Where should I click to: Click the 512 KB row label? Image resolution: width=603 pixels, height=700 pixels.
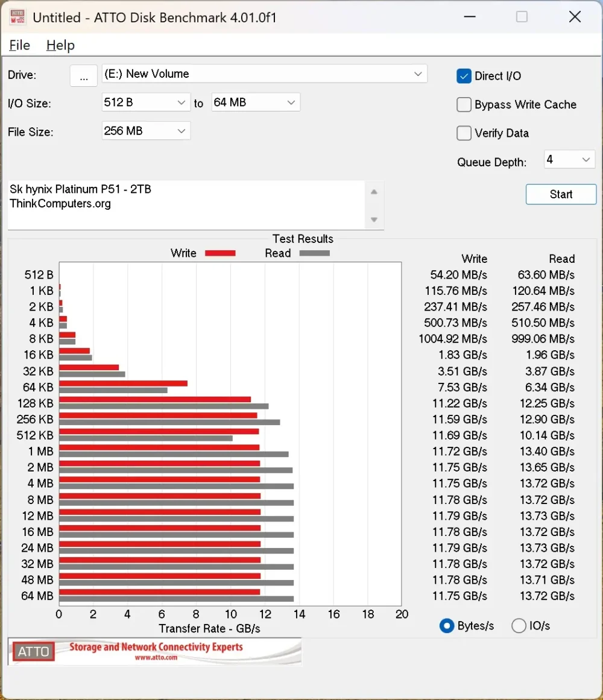click(x=35, y=435)
